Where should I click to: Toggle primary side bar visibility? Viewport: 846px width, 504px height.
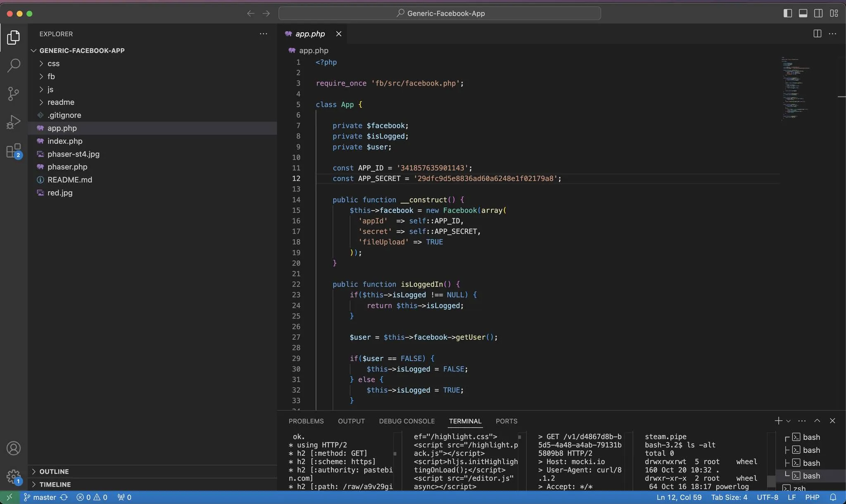pos(787,13)
